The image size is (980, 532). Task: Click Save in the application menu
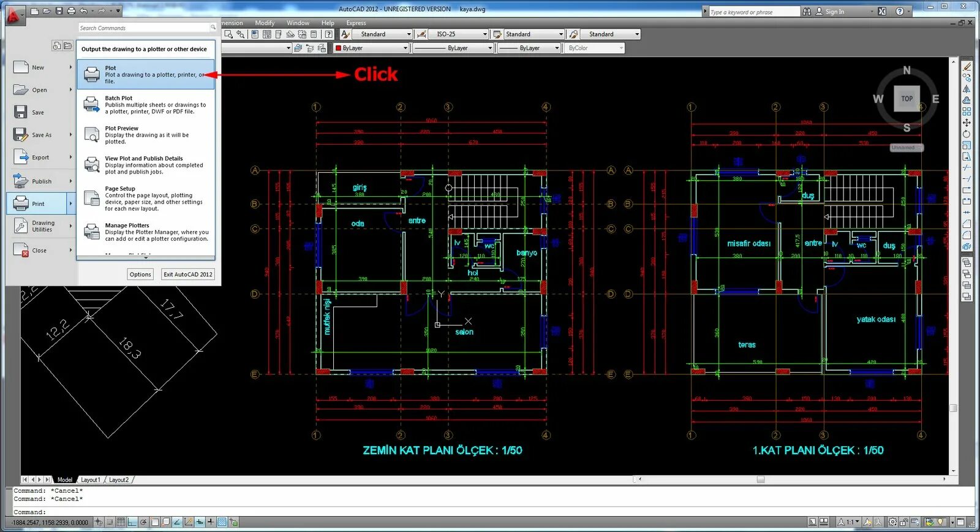pyautogui.click(x=38, y=112)
